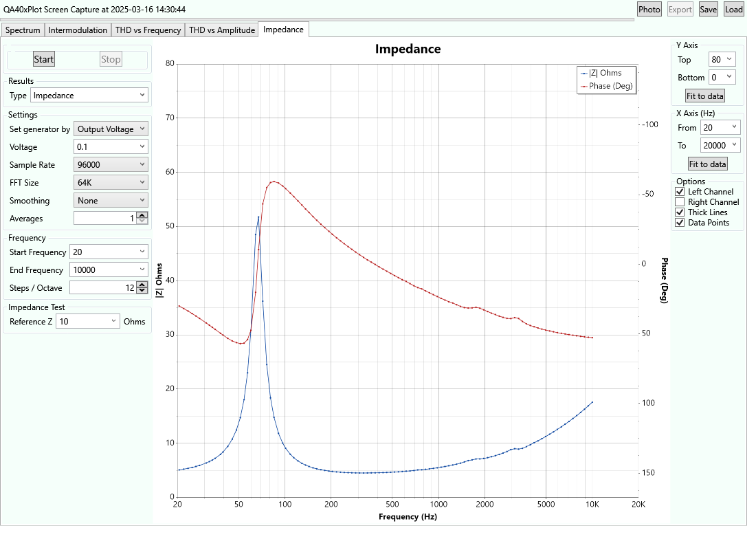Viewport: 756px width, 550px height.
Task: Open the FFT Size dropdown
Action: tap(111, 182)
